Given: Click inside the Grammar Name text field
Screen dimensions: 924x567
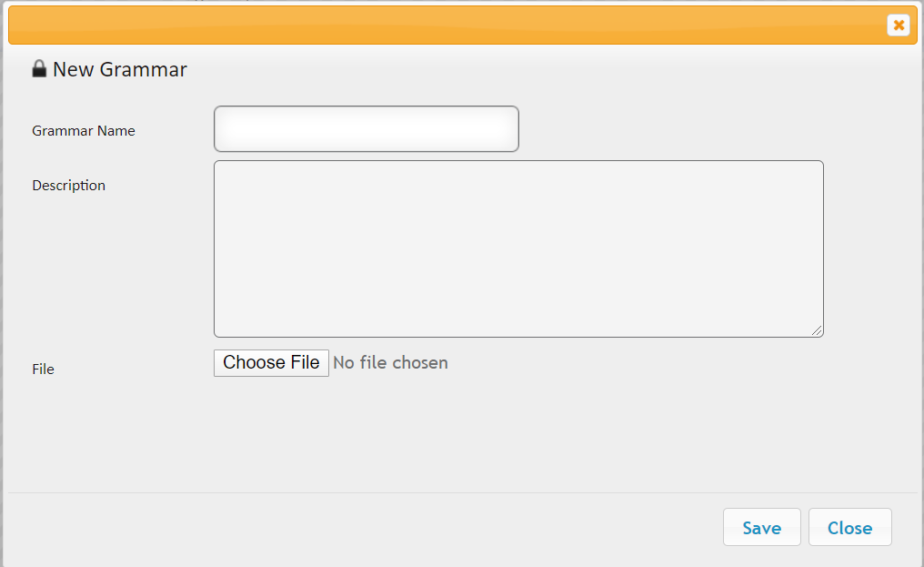Looking at the screenshot, I should (x=366, y=129).
